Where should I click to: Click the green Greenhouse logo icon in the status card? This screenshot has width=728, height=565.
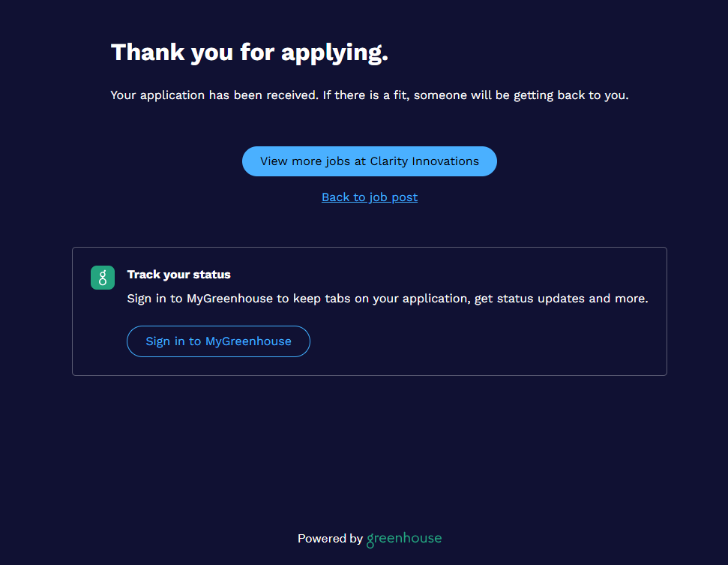(x=103, y=278)
